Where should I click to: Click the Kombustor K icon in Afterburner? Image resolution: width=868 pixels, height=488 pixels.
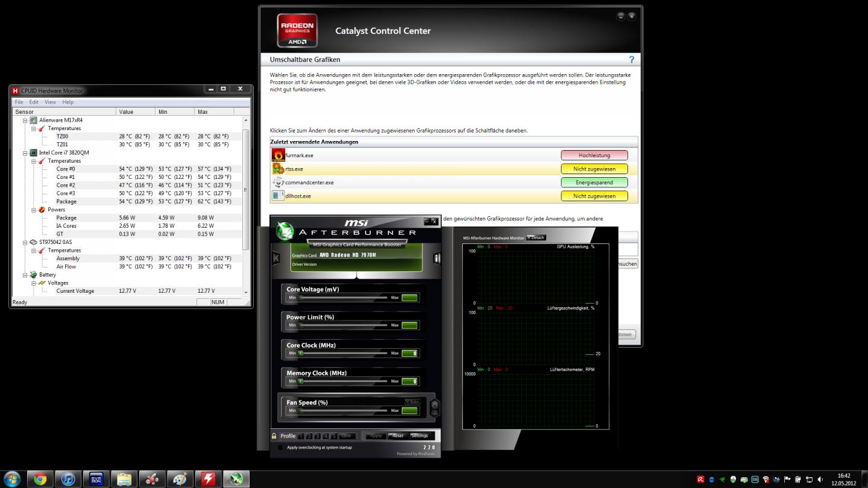tap(276, 258)
